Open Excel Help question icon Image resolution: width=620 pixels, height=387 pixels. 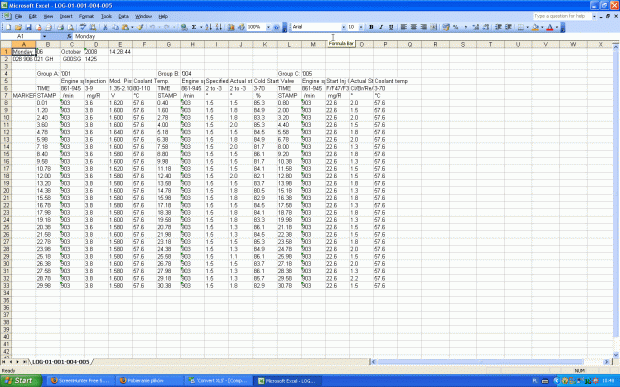point(276,27)
